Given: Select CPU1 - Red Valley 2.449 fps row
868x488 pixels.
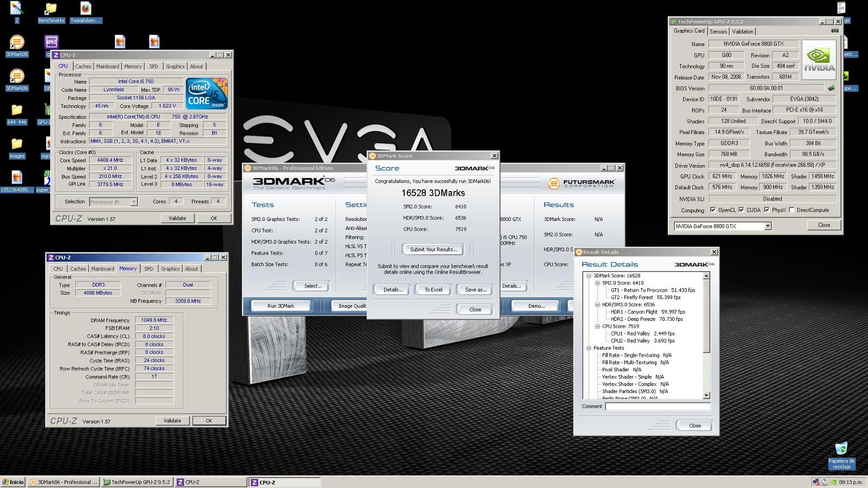Looking at the screenshot, I should (643, 333).
